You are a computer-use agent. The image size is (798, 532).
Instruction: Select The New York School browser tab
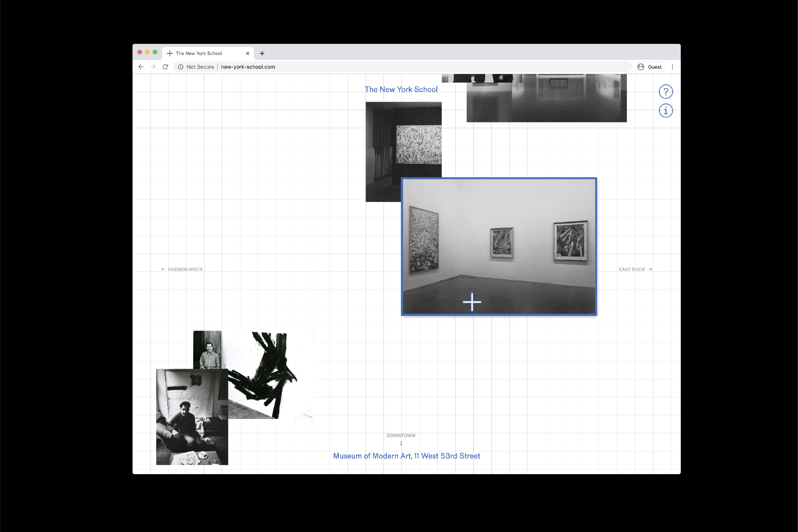point(208,53)
